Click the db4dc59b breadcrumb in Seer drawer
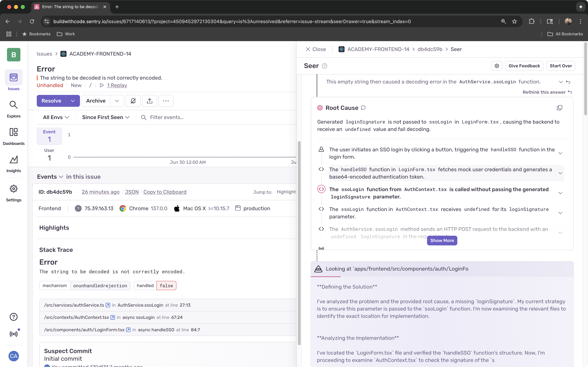 point(430,49)
